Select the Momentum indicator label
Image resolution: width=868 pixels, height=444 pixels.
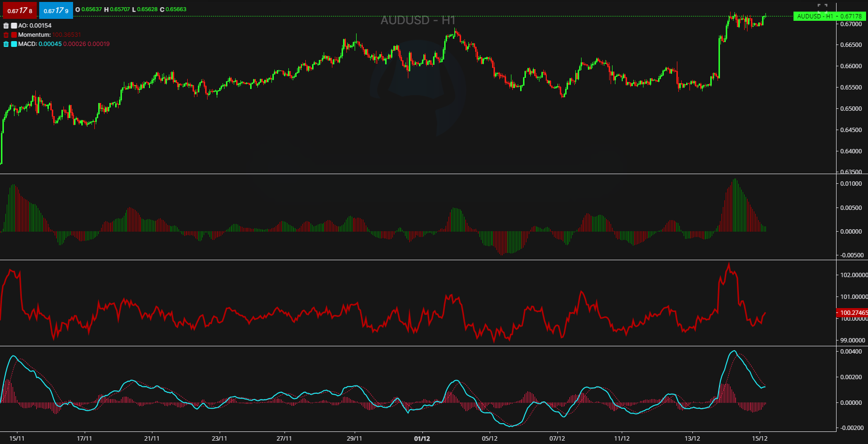pyautogui.click(x=34, y=35)
